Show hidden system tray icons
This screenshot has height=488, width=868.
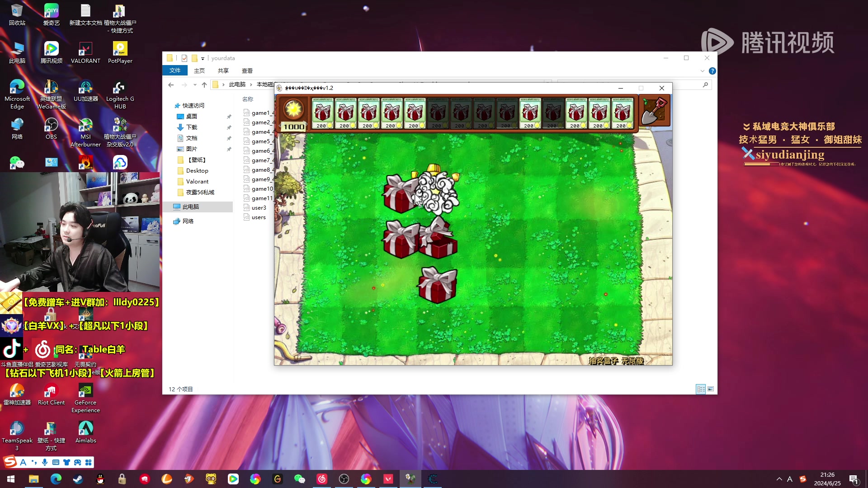click(779, 479)
